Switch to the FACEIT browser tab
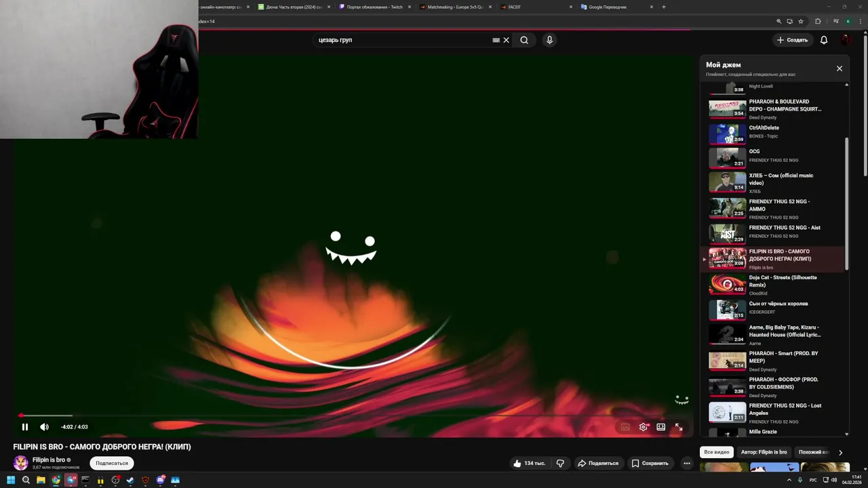 click(536, 7)
